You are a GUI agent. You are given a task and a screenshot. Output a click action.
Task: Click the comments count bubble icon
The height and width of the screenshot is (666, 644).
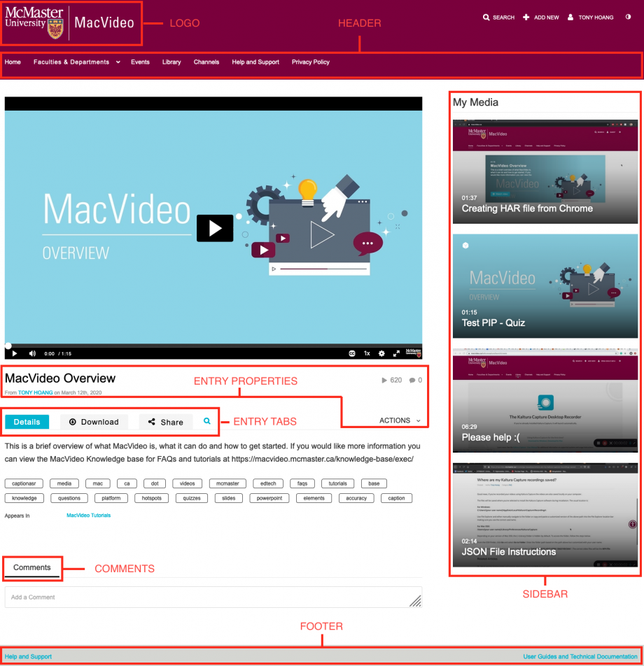[x=412, y=380]
